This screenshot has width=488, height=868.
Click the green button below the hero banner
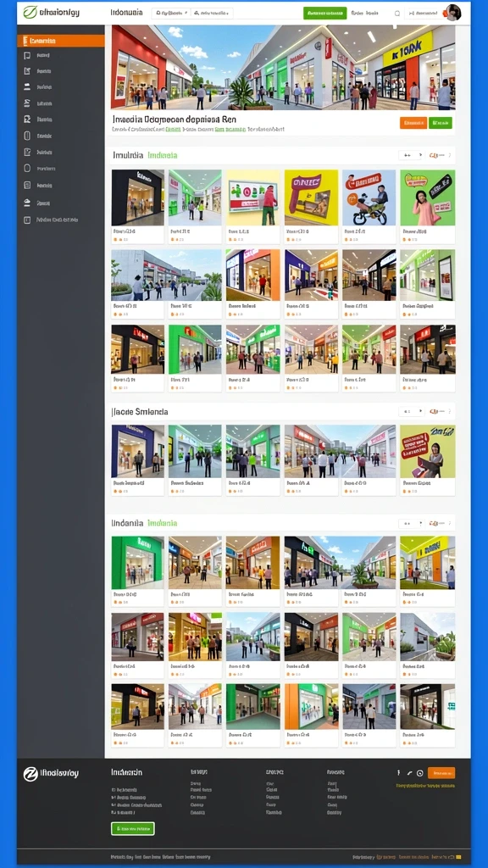point(441,123)
